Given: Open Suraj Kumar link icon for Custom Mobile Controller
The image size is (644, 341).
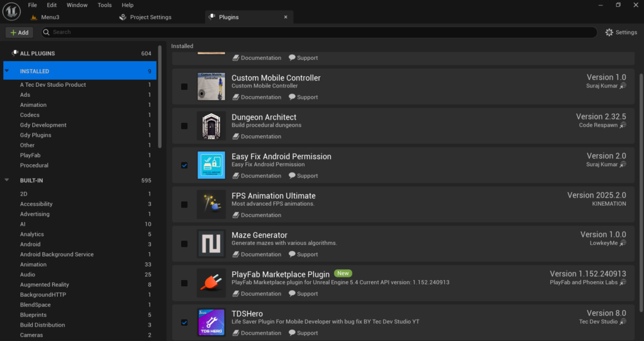Looking at the screenshot, I should pos(623,86).
